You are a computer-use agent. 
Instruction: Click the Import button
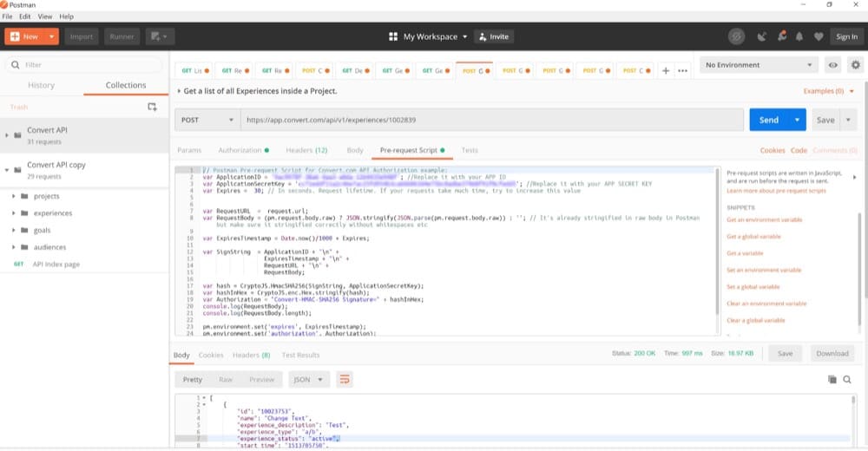(x=82, y=36)
